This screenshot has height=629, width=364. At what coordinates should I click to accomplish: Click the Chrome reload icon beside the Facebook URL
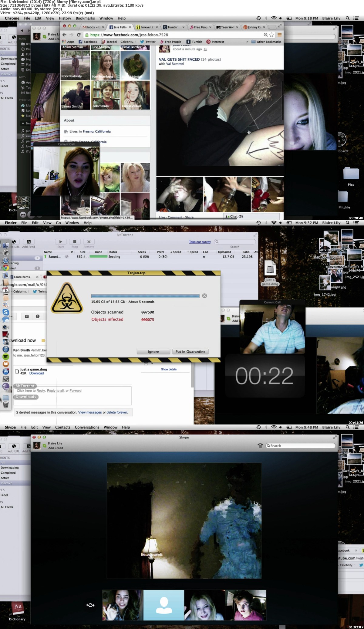pos(79,35)
